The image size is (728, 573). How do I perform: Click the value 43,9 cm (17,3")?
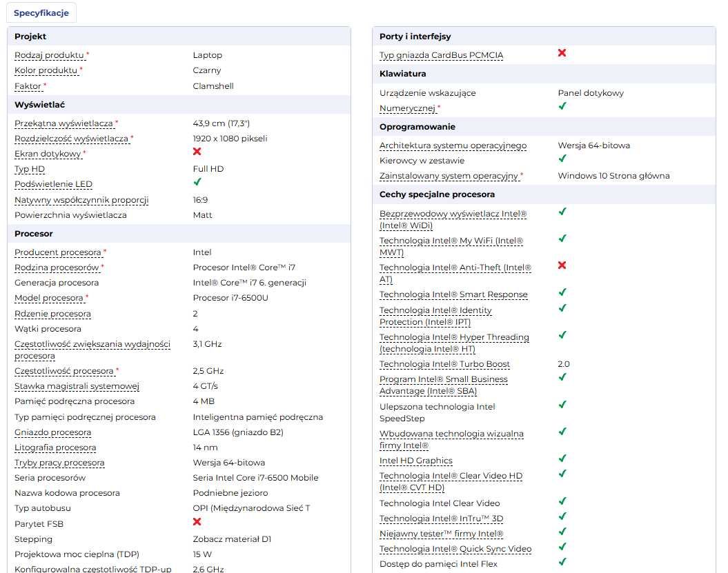pyautogui.click(x=221, y=123)
